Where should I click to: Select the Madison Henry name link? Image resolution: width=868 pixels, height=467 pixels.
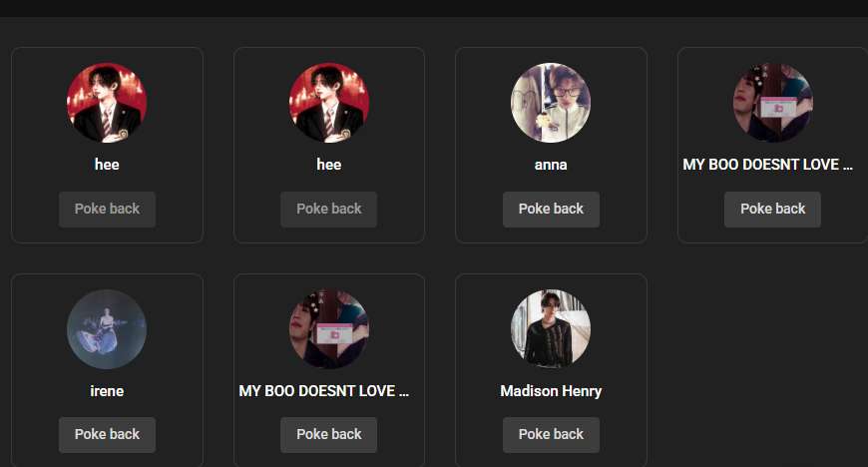[x=551, y=391]
